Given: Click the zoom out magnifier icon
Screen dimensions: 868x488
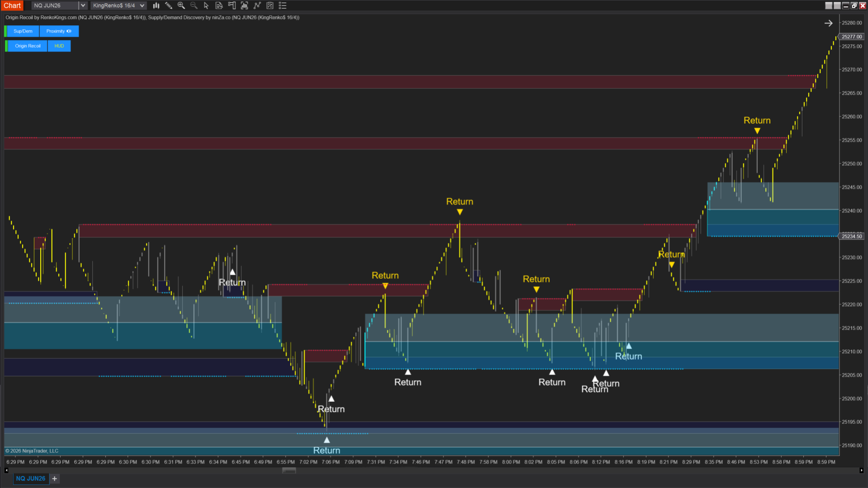Looking at the screenshot, I should click(194, 5).
